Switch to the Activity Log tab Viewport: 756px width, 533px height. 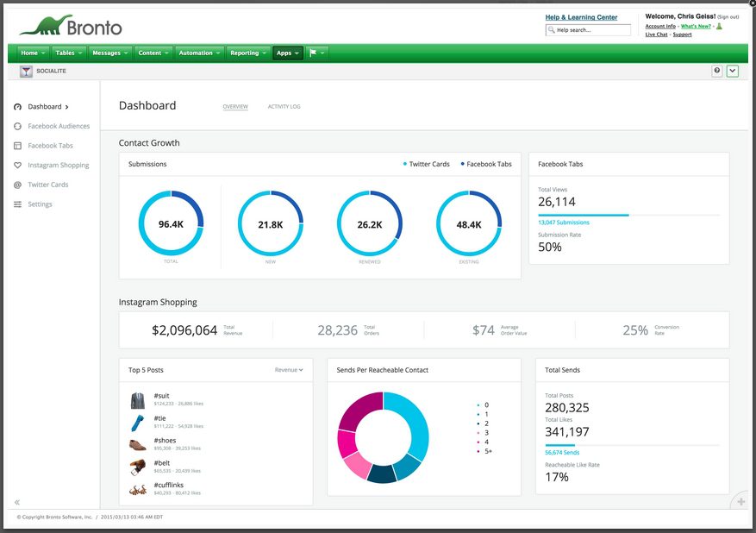[284, 107]
